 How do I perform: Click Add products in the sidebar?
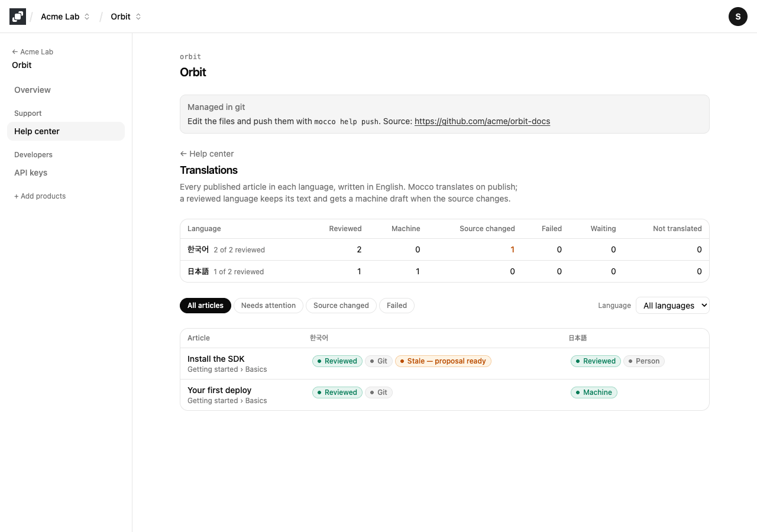point(40,196)
